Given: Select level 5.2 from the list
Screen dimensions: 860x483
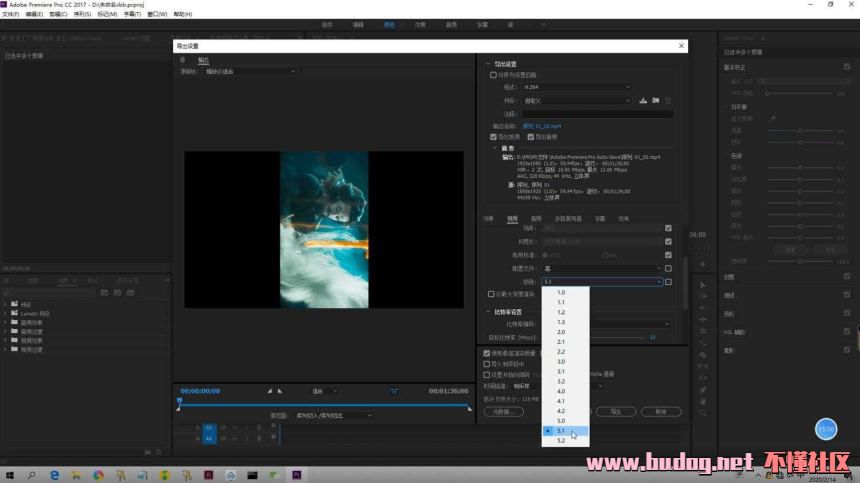Looking at the screenshot, I should pos(565,441).
